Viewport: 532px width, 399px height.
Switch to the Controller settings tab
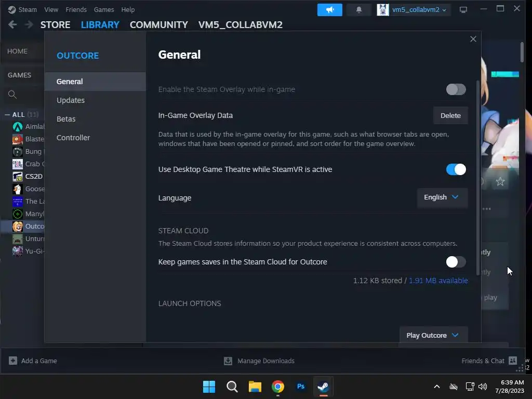[x=95, y=137]
